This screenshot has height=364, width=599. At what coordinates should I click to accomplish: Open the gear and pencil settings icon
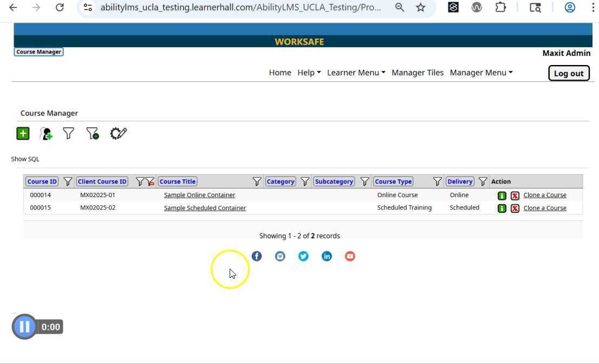118,133
